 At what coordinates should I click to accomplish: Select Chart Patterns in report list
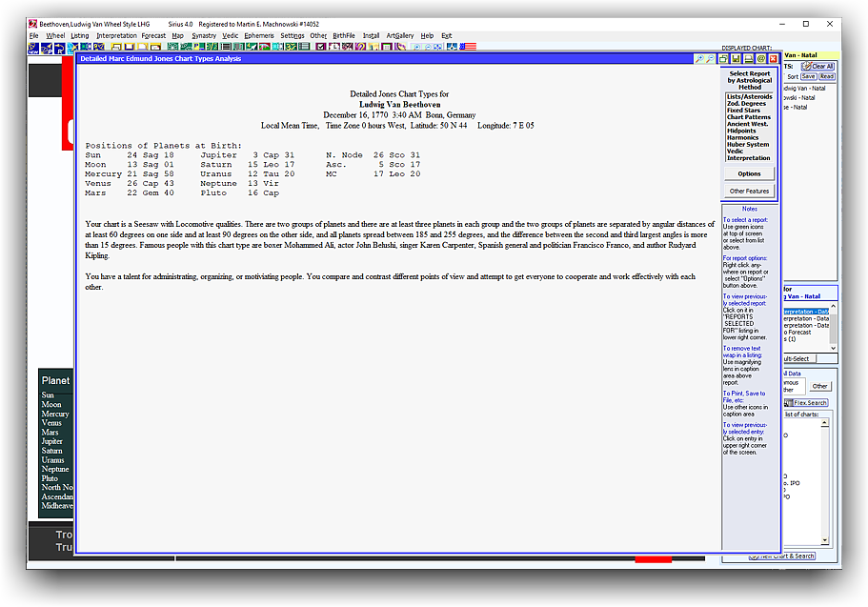tap(749, 117)
